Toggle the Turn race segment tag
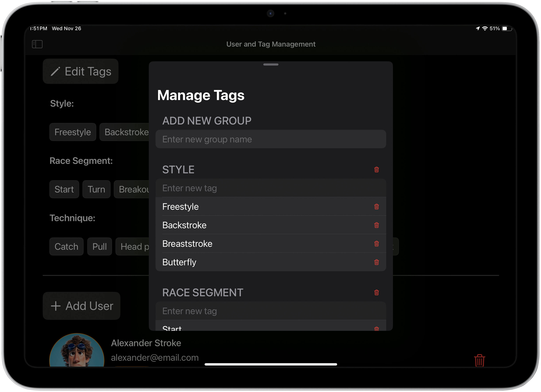Viewport: 541px width, 392px height. coord(96,189)
